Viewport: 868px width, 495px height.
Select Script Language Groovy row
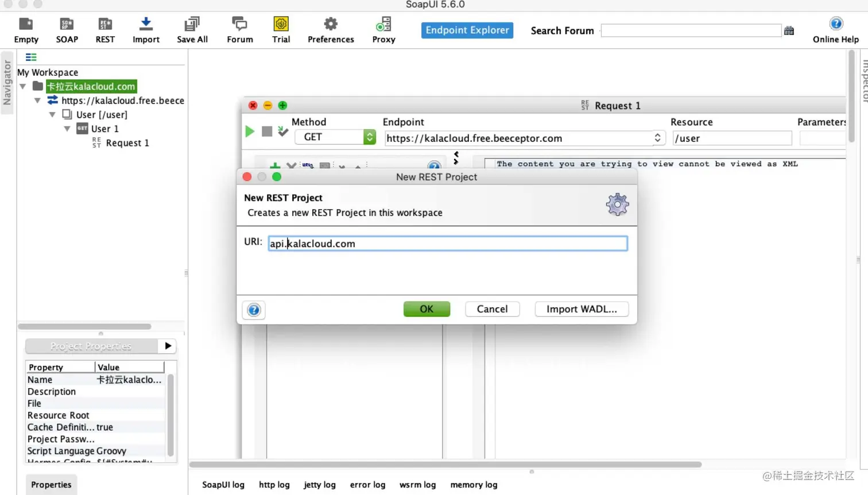click(x=95, y=451)
